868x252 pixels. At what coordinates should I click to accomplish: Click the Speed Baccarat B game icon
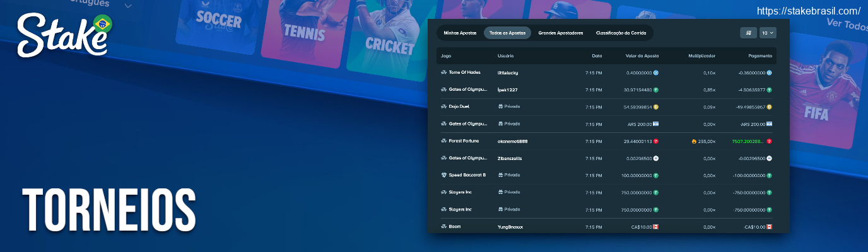[x=443, y=175]
